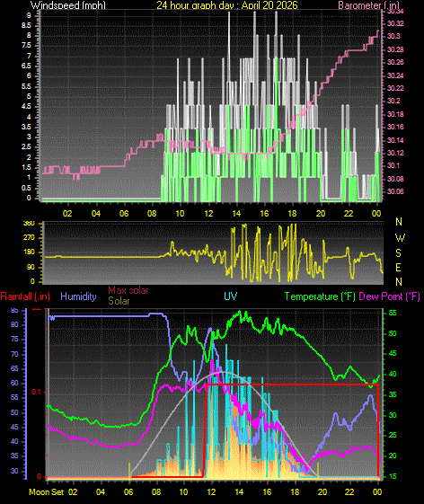Screen dimensions: 424x504
Task: Click windspeed scale value 9
Action: [29, 15]
